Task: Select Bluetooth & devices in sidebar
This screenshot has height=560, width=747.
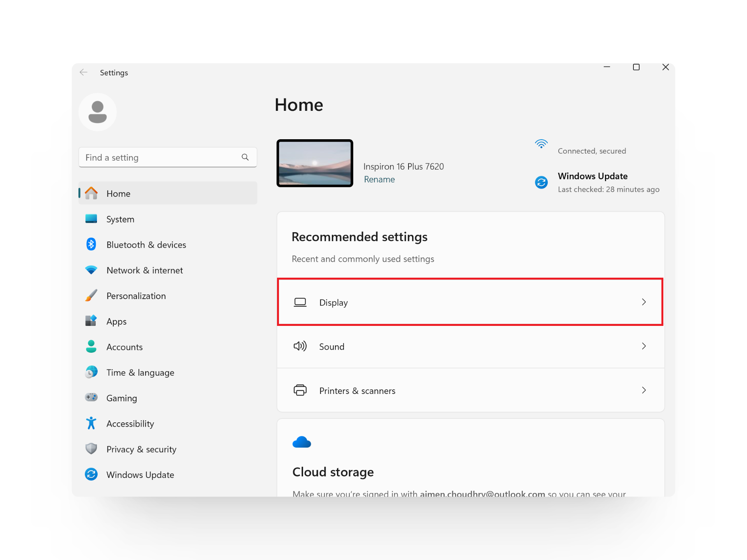Action: coord(146,245)
